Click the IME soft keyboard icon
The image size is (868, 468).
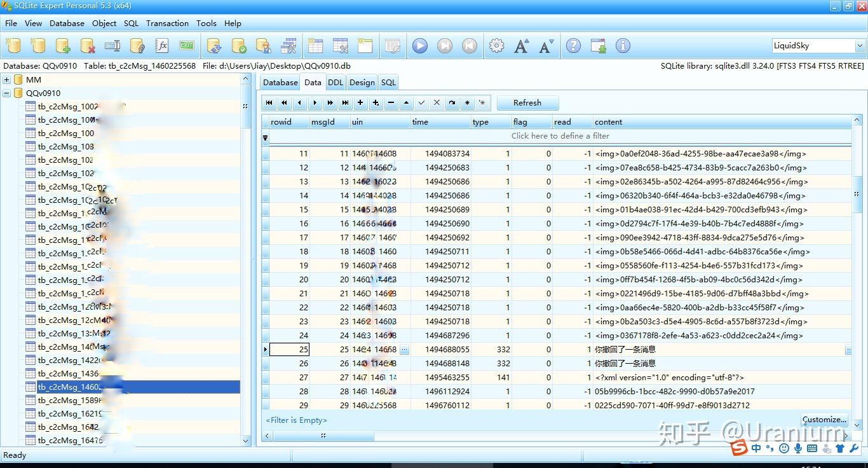(811, 448)
